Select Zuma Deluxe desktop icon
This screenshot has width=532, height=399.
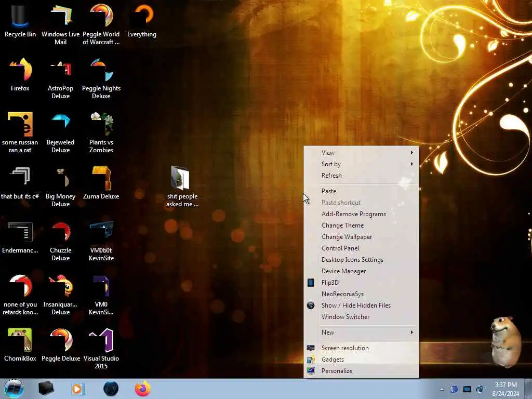(x=101, y=183)
